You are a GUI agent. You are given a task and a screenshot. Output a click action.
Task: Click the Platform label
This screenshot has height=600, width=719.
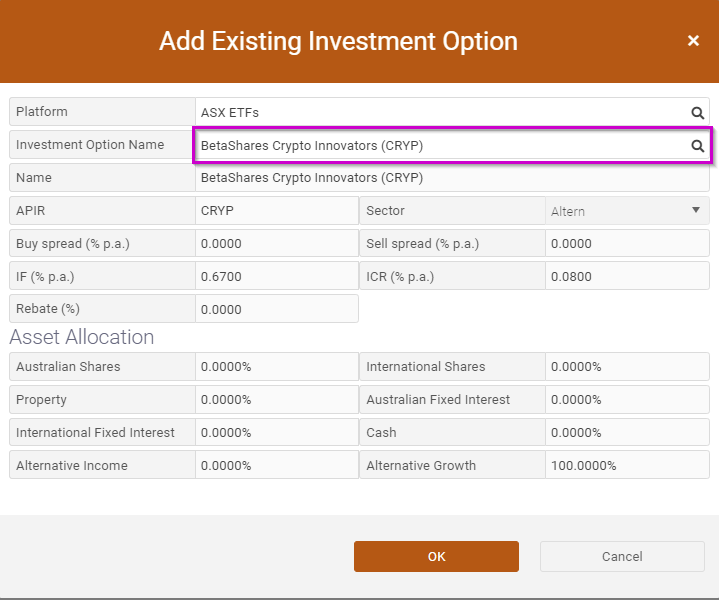(x=42, y=111)
